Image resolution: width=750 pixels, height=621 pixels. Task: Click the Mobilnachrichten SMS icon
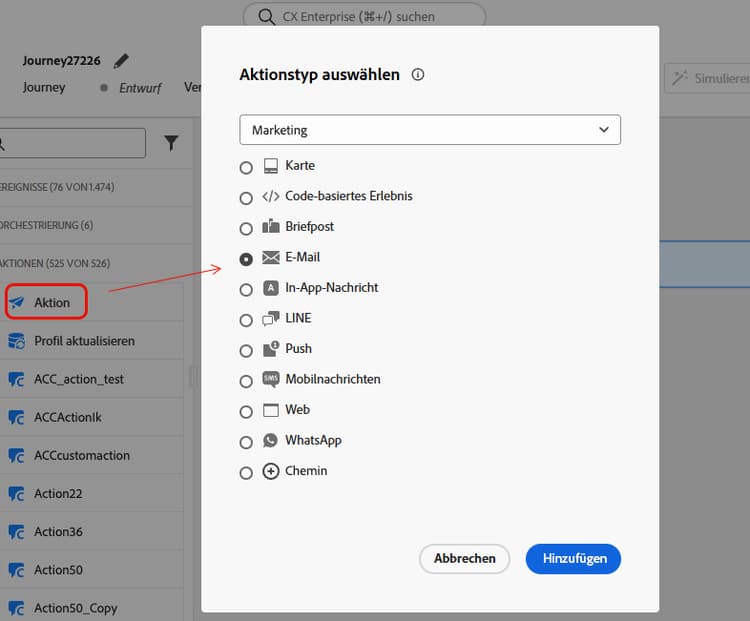point(271,379)
